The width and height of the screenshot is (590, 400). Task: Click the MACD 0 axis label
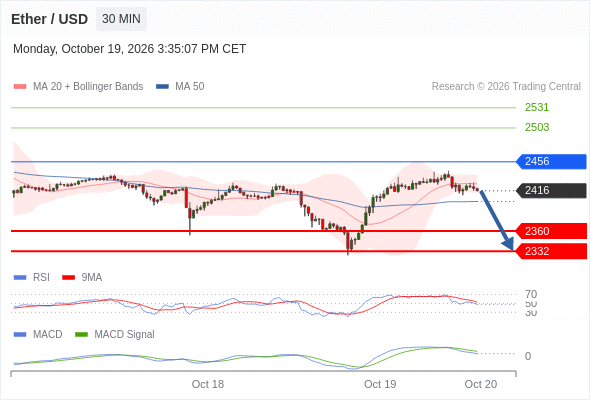point(528,356)
